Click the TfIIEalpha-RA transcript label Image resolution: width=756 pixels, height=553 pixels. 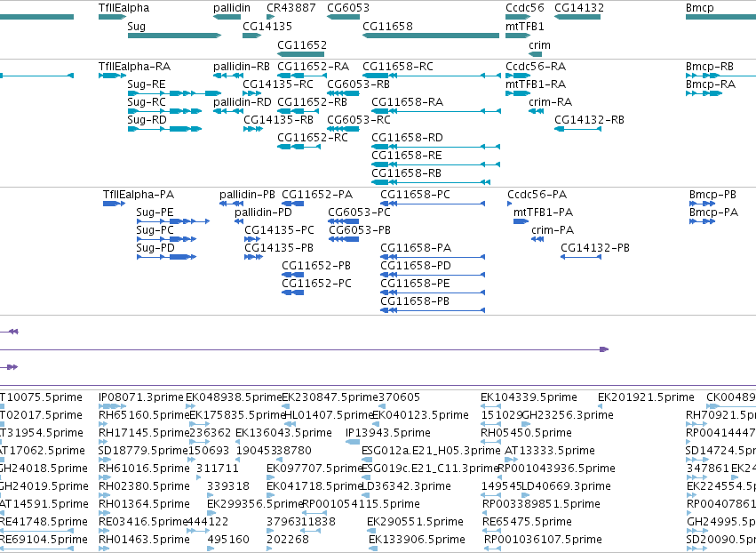(134, 67)
